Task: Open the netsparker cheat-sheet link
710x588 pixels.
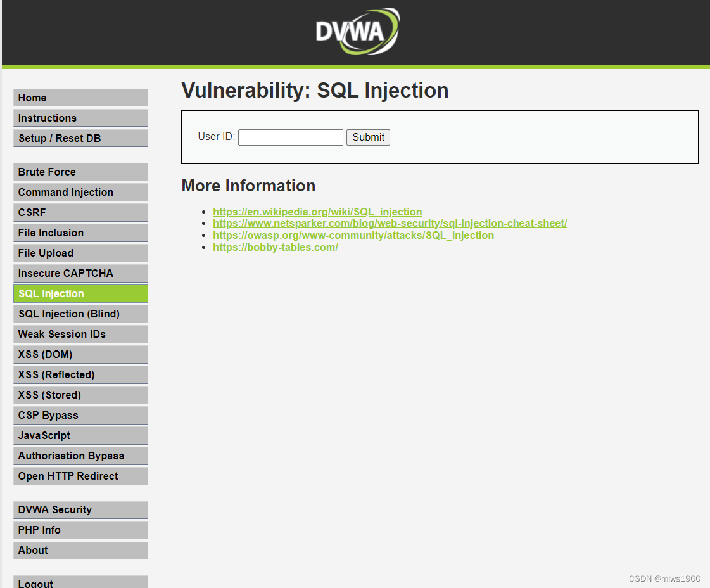Action: pyautogui.click(x=390, y=223)
